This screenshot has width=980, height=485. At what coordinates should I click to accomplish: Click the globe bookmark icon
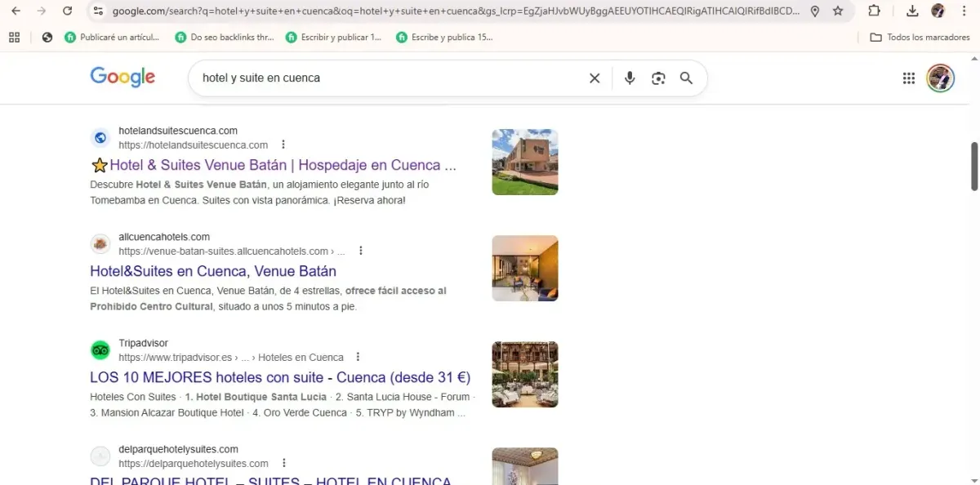pos(47,38)
